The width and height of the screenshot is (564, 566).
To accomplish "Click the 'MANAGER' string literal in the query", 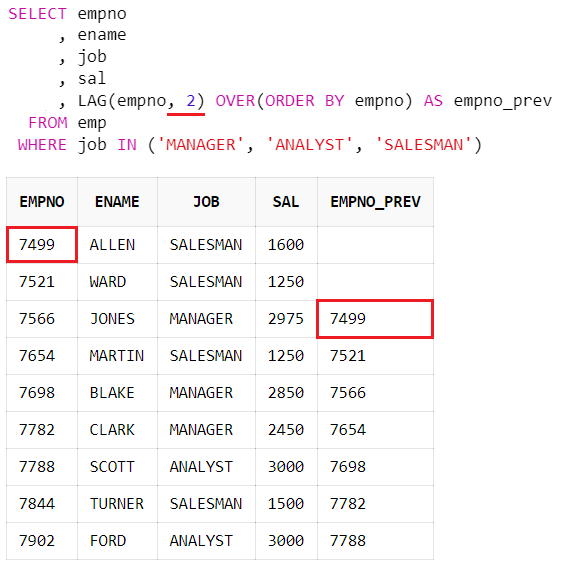I will coord(201,145).
